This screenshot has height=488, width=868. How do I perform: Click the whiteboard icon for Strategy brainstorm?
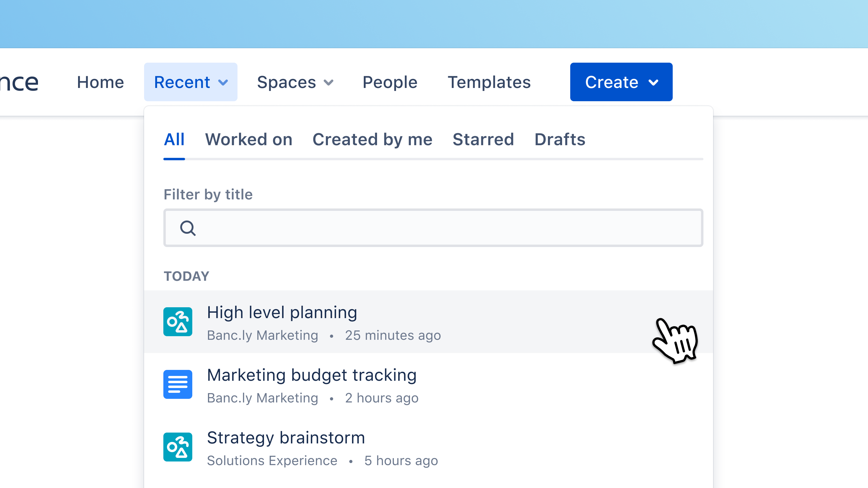pyautogui.click(x=178, y=447)
